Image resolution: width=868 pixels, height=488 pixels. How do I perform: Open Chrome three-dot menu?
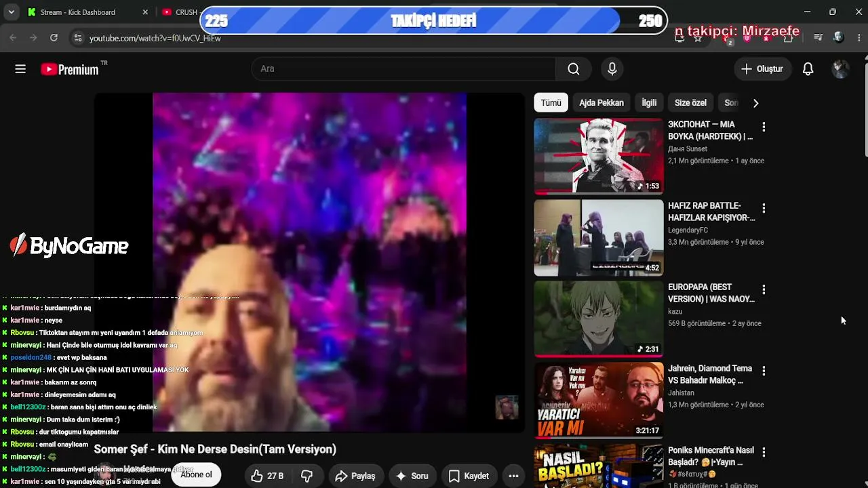pos(858,37)
